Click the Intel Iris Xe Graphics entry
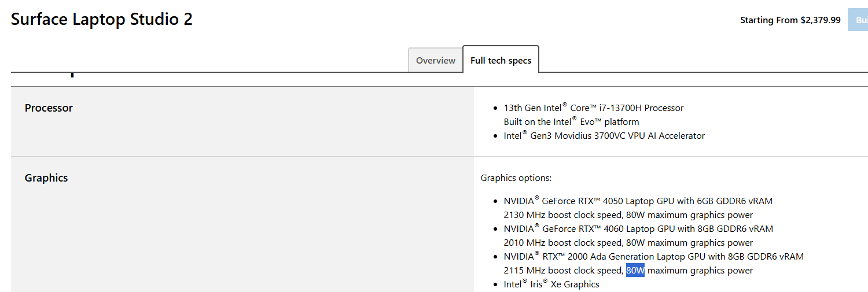 [551, 284]
